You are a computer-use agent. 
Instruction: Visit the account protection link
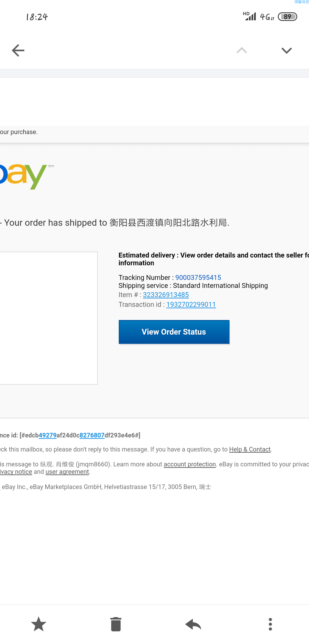click(190, 464)
